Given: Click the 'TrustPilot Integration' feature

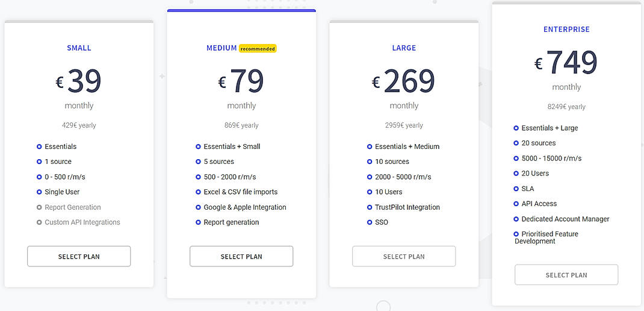Looking at the screenshot, I should pyautogui.click(x=407, y=207).
